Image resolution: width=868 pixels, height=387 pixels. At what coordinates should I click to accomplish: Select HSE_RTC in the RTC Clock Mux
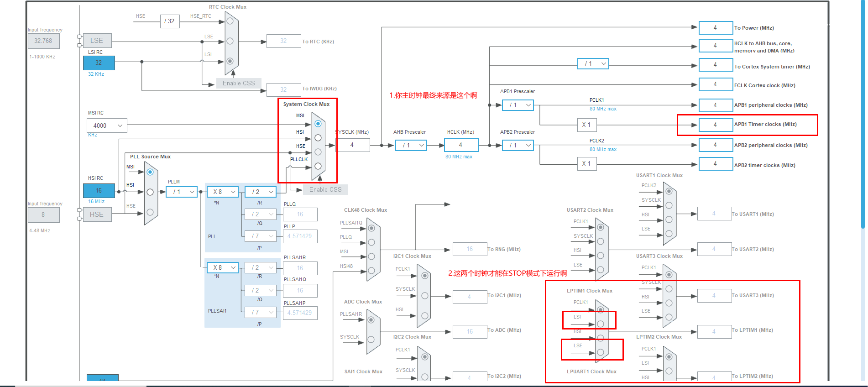230,21
